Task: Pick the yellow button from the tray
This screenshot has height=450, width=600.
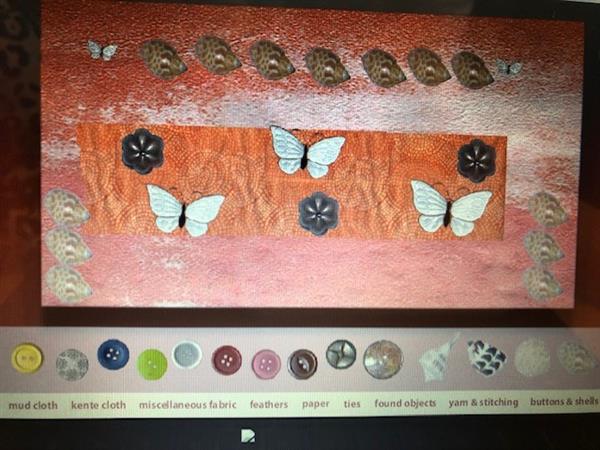Action: pos(27,358)
